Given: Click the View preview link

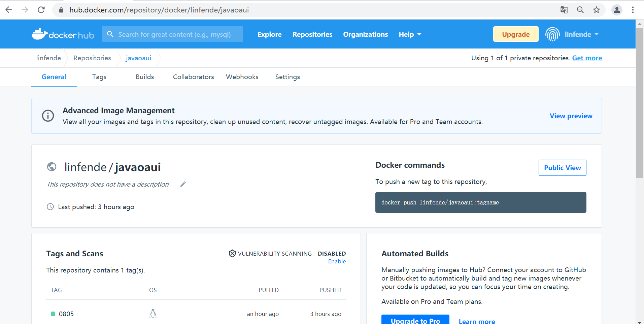Looking at the screenshot, I should point(571,116).
